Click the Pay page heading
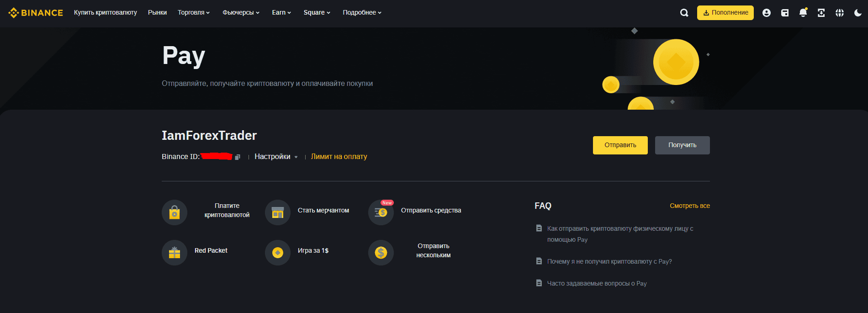This screenshot has width=868, height=313. point(184,56)
